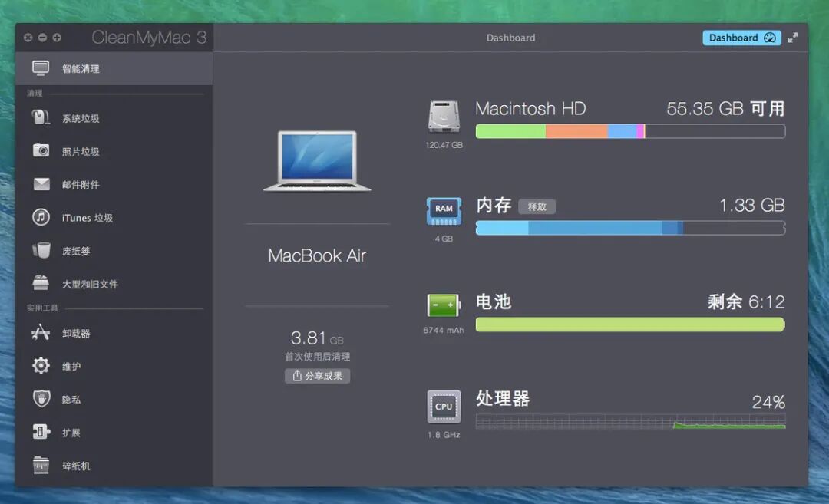Click the Macintosh HD storage usage bar

630,131
